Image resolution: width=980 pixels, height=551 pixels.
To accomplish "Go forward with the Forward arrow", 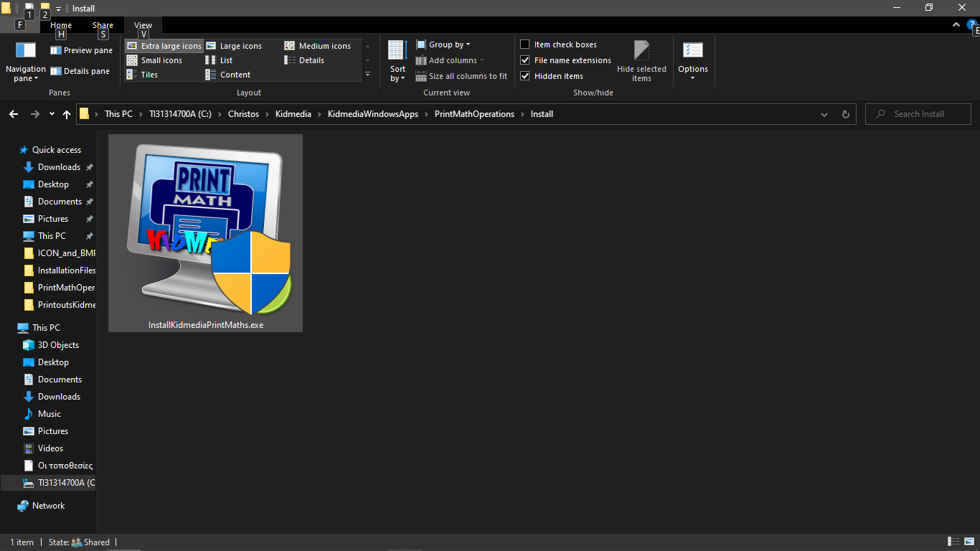I will click(x=34, y=114).
